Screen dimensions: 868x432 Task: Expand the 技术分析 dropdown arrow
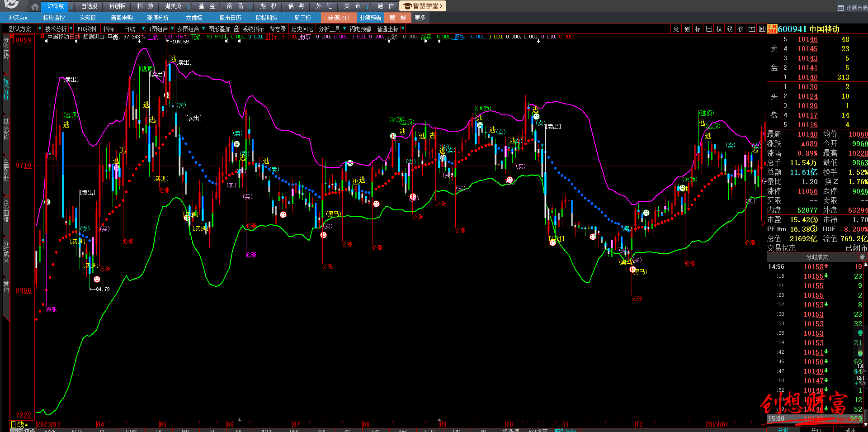click(71, 28)
